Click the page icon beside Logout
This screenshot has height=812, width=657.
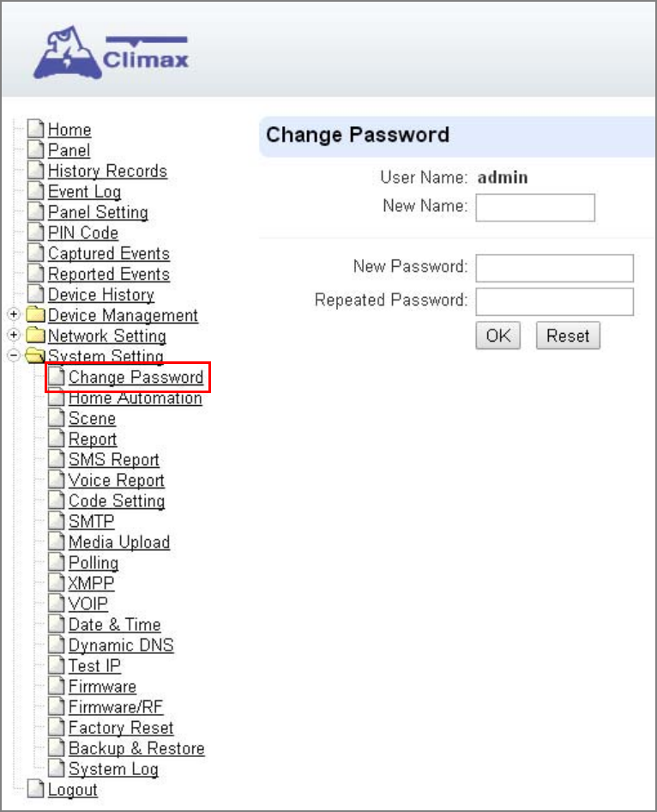[x=36, y=789]
